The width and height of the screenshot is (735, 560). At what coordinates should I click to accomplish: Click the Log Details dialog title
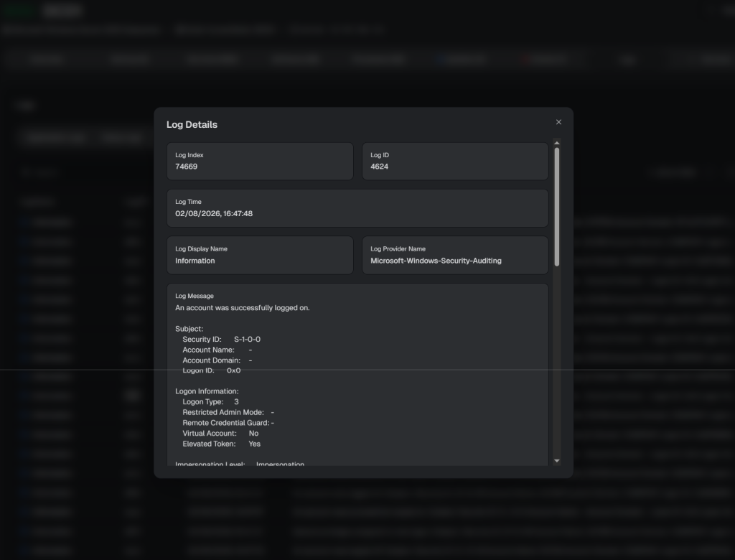[x=192, y=125]
